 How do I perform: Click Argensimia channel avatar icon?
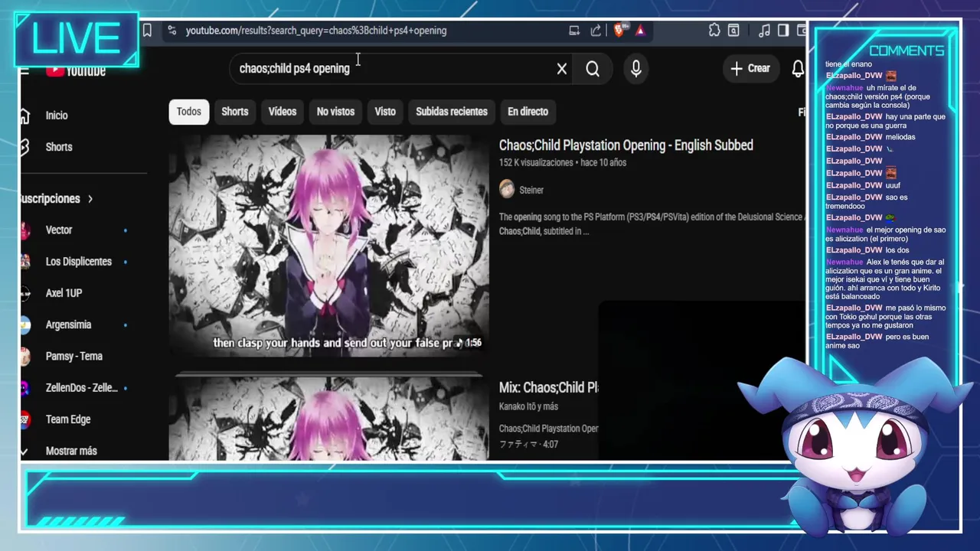click(x=24, y=324)
